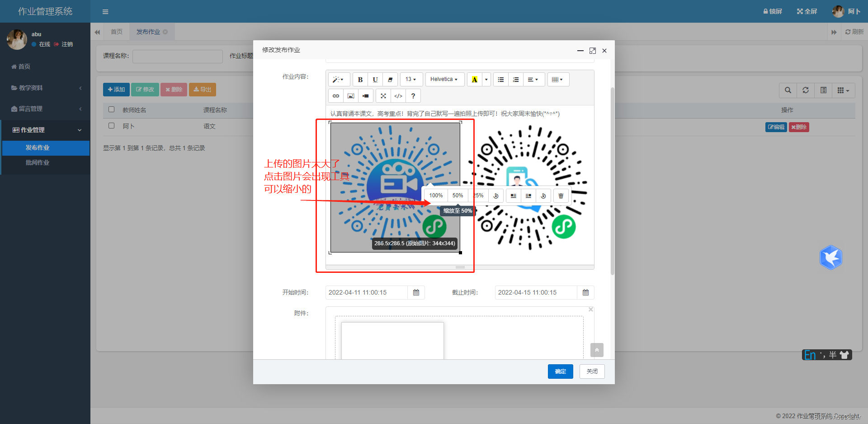Reset the image size after 25%

(496, 196)
